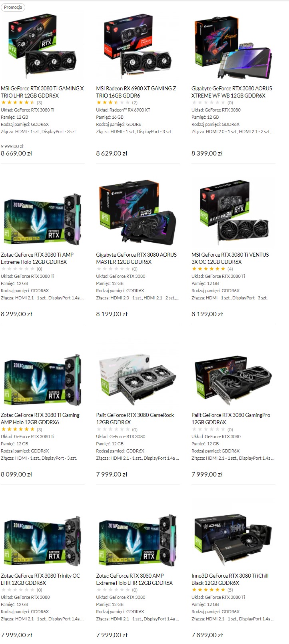
Task: Click the Promocja badge
Action: click(x=13, y=7)
